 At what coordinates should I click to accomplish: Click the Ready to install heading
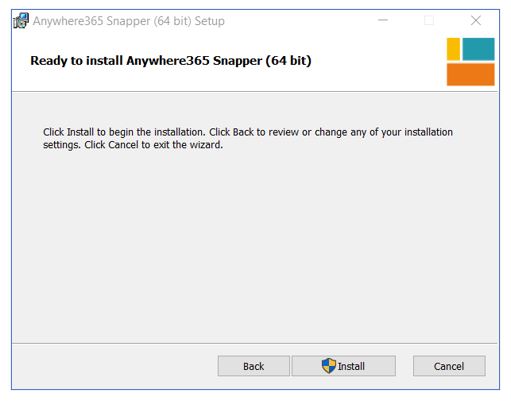171,61
